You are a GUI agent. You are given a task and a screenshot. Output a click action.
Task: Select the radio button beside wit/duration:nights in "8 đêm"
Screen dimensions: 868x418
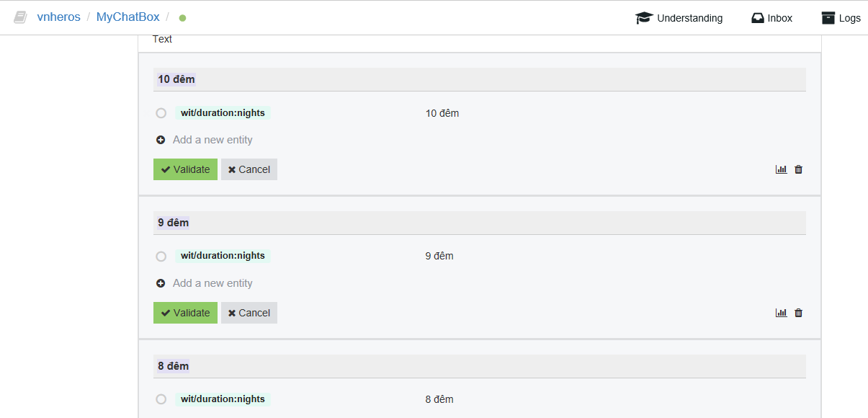point(161,399)
